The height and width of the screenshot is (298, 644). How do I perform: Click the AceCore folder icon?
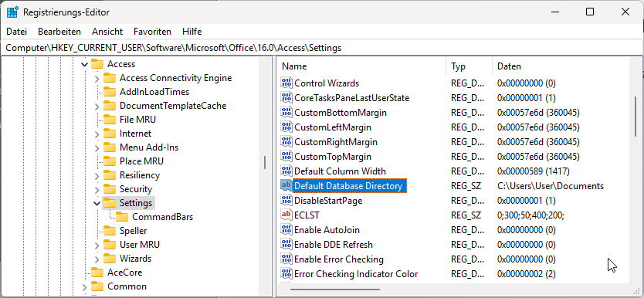pos(97,273)
